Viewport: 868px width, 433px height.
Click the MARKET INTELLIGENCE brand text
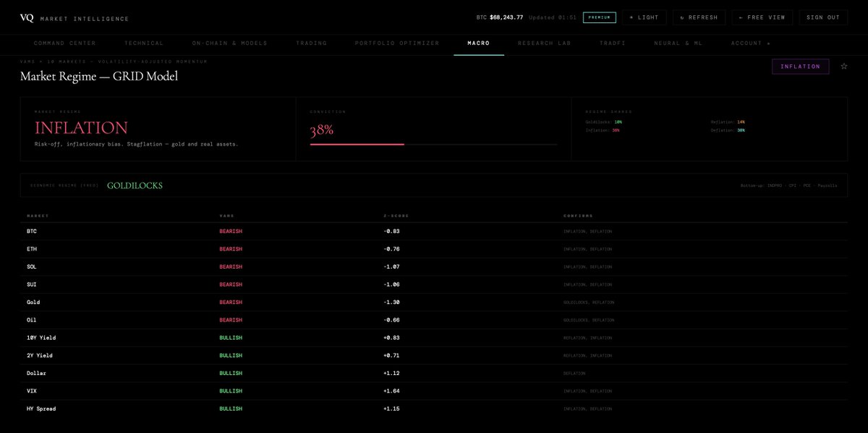tap(85, 18)
